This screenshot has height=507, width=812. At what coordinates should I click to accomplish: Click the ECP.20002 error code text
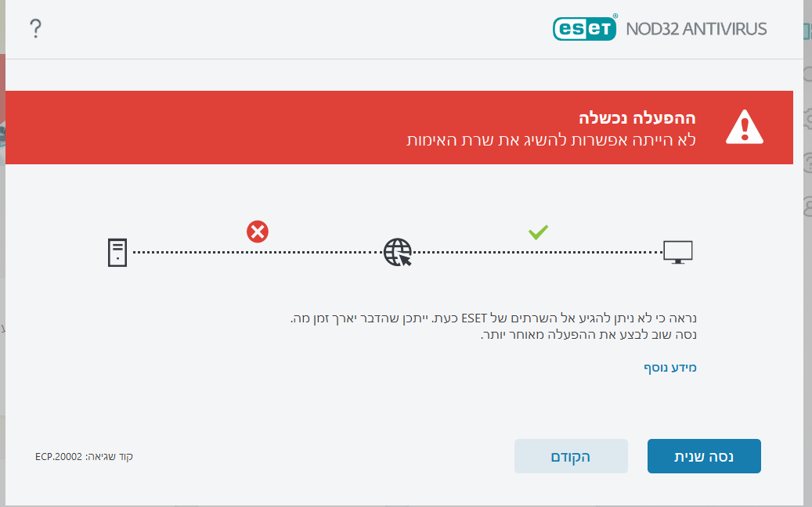pyautogui.click(x=84, y=456)
